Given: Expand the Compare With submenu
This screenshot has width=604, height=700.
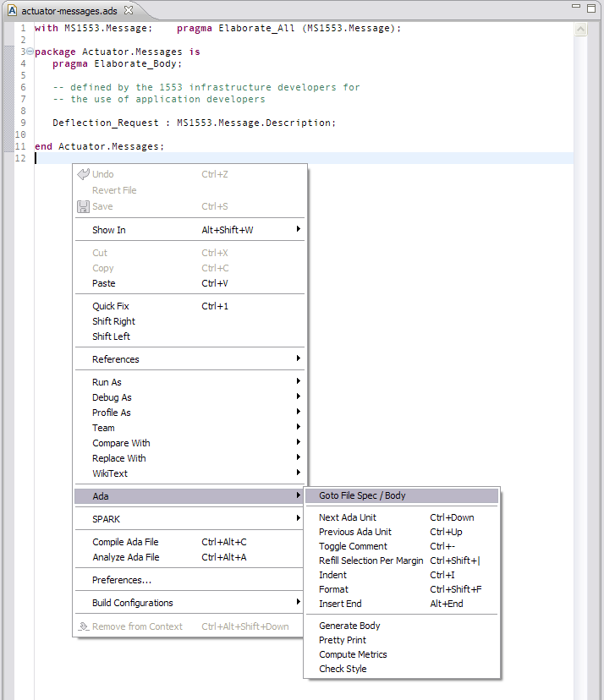Looking at the screenshot, I should pyautogui.click(x=189, y=443).
